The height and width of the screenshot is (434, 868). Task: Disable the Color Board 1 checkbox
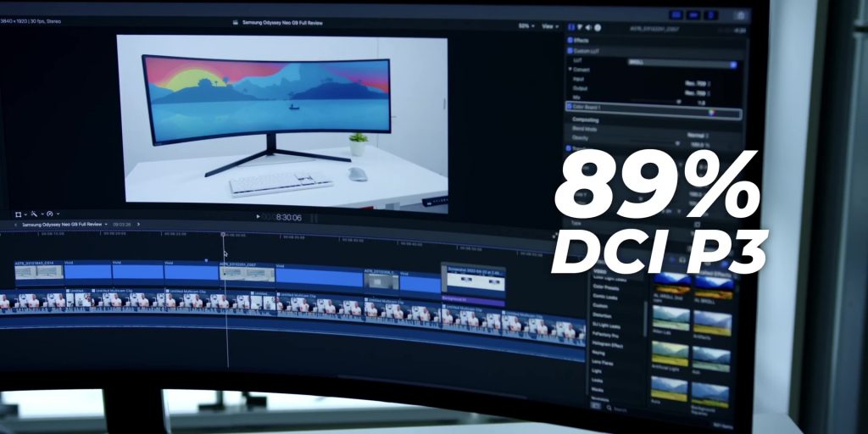pyautogui.click(x=569, y=106)
